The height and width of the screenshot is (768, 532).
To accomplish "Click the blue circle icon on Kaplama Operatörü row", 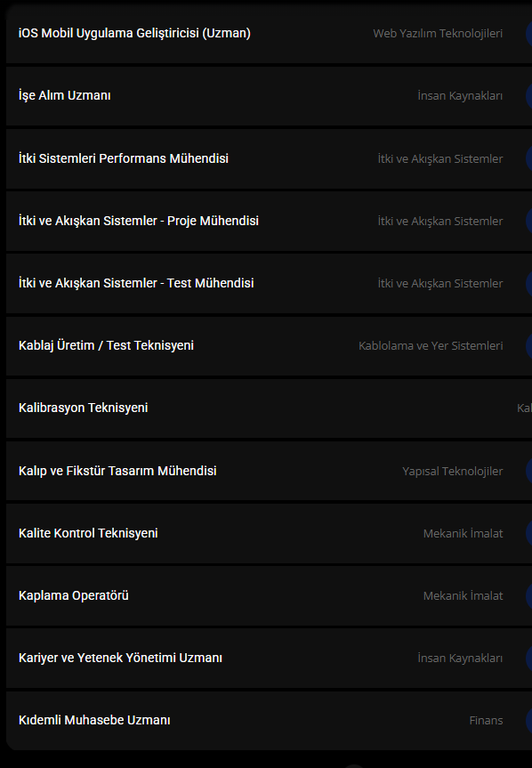I will click(x=529, y=595).
